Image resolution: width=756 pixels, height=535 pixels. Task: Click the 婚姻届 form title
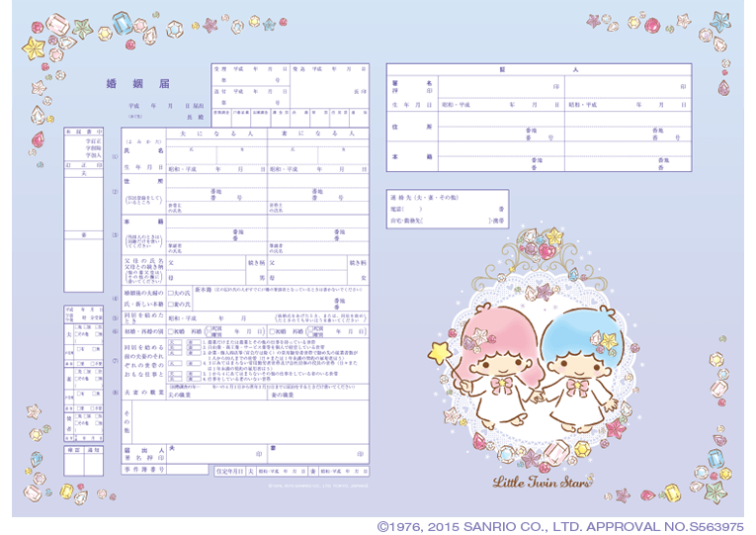pyautogui.click(x=138, y=83)
